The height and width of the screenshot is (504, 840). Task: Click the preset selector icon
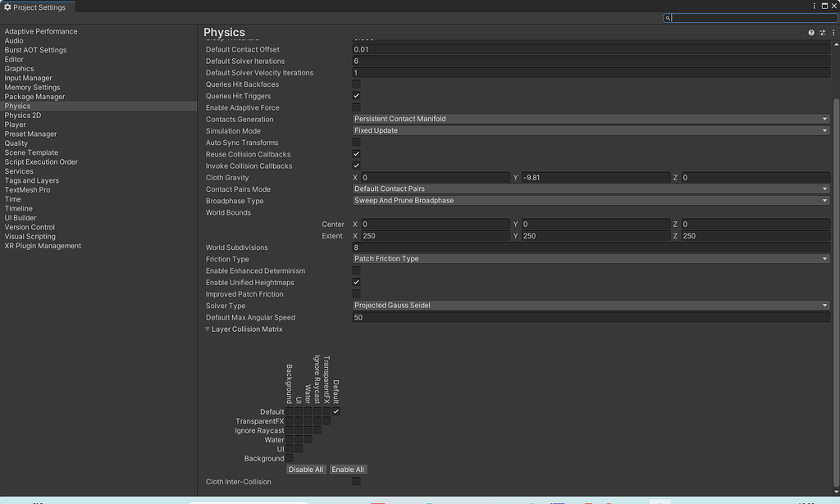tap(822, 33)
